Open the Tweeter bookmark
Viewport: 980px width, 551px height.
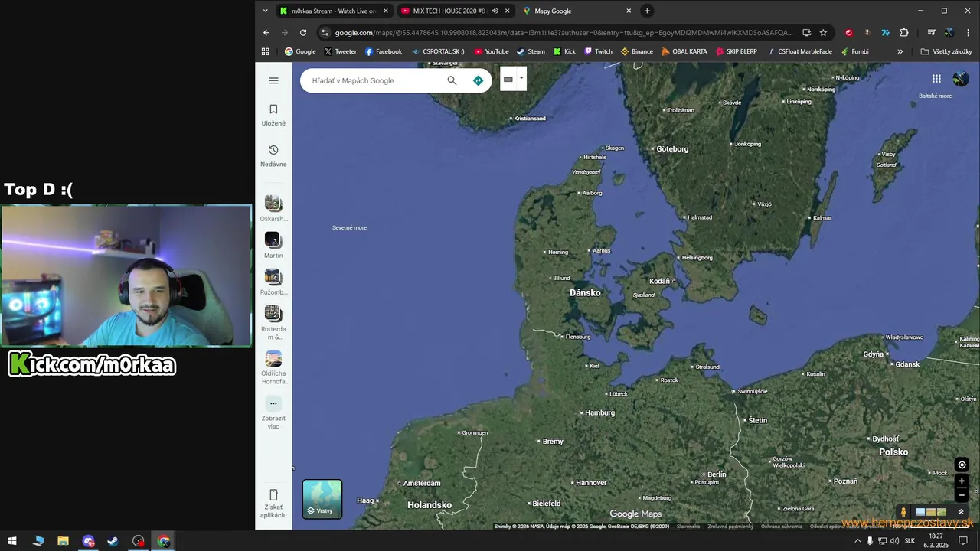[340, 51]
